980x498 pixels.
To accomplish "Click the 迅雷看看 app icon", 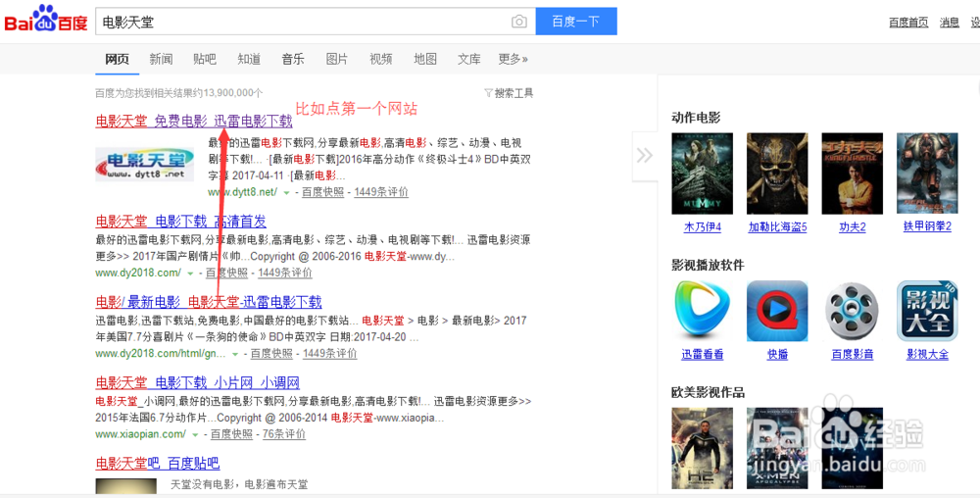I will pos(702,311).
